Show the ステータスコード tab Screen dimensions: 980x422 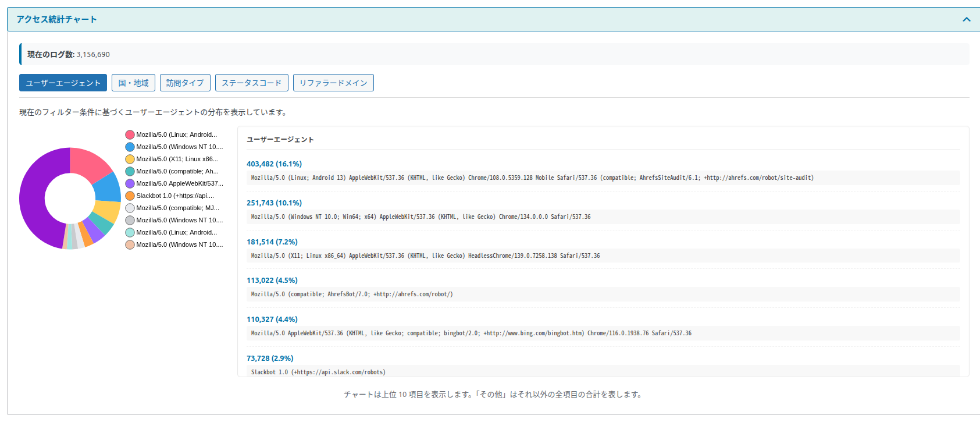[251, 83]
